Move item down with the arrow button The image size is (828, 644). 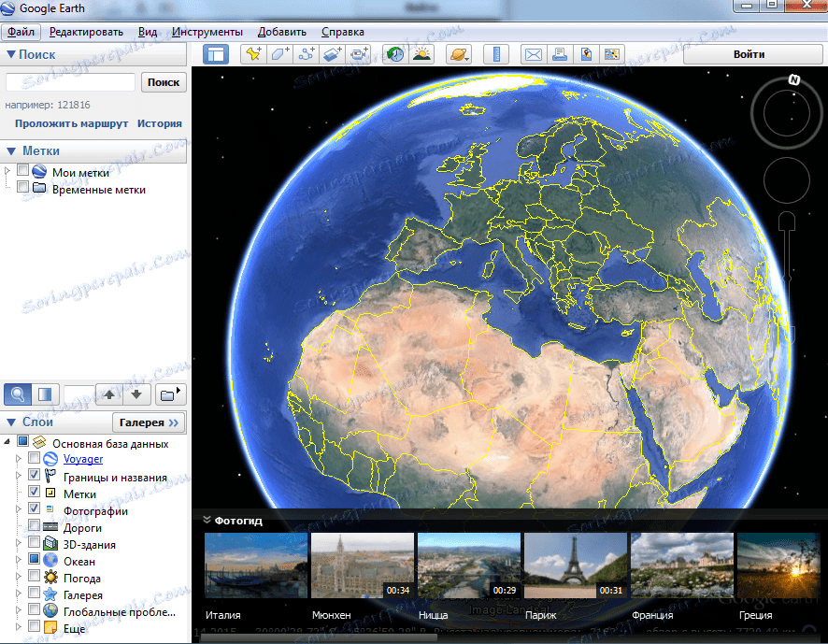point(136,394)
